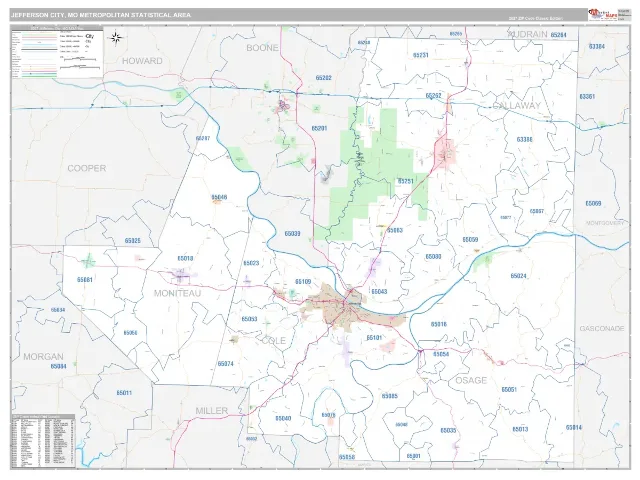Select the MILLER county label
640x480 pixels.
pyautogui.click(x=211, y=411)
